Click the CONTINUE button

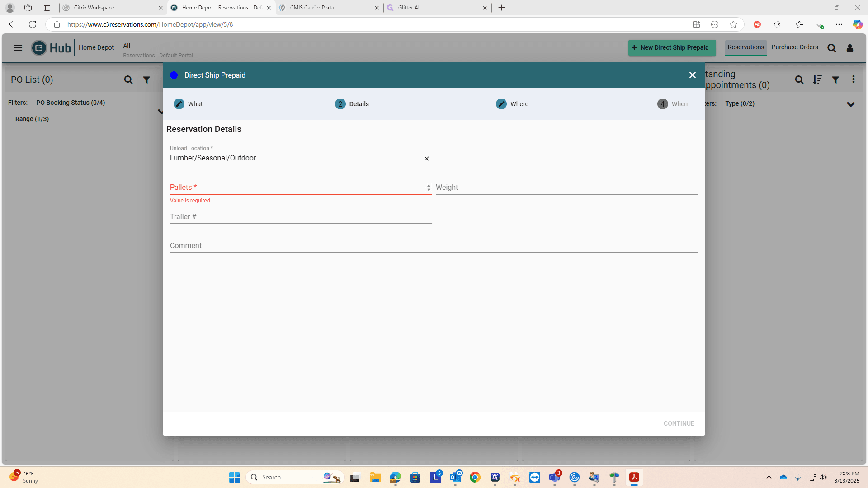click(x=679, y=424)
